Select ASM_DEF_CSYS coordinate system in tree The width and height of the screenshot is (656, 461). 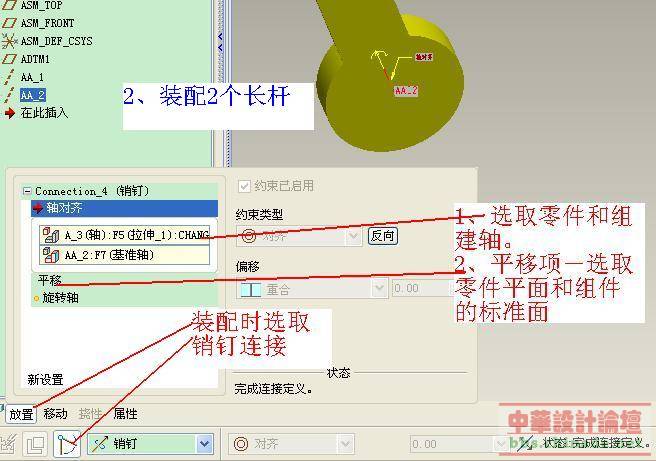pyautogui.click(x=56, y=41)
